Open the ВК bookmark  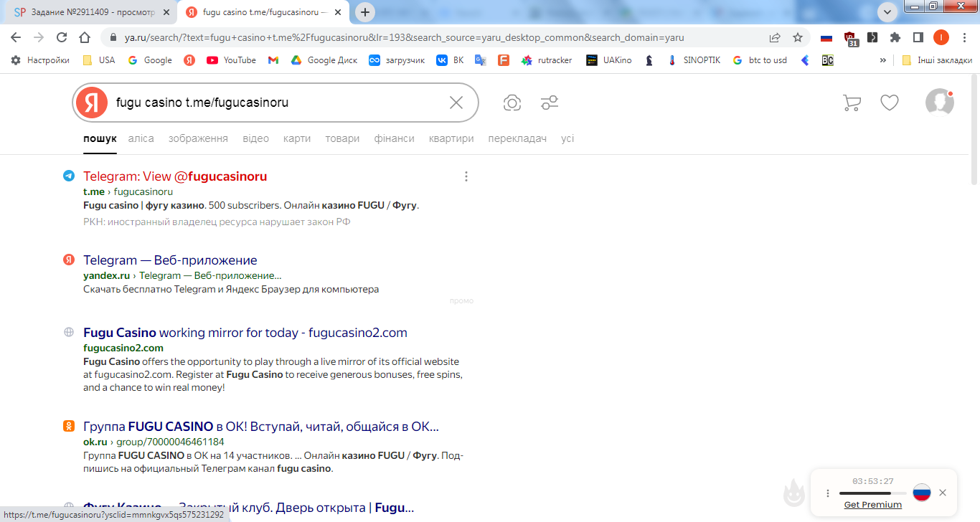click(451, 60)
